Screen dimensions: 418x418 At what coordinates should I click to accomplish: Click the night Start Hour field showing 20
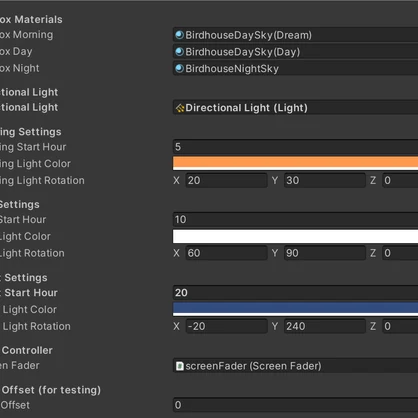pos(295,292)
